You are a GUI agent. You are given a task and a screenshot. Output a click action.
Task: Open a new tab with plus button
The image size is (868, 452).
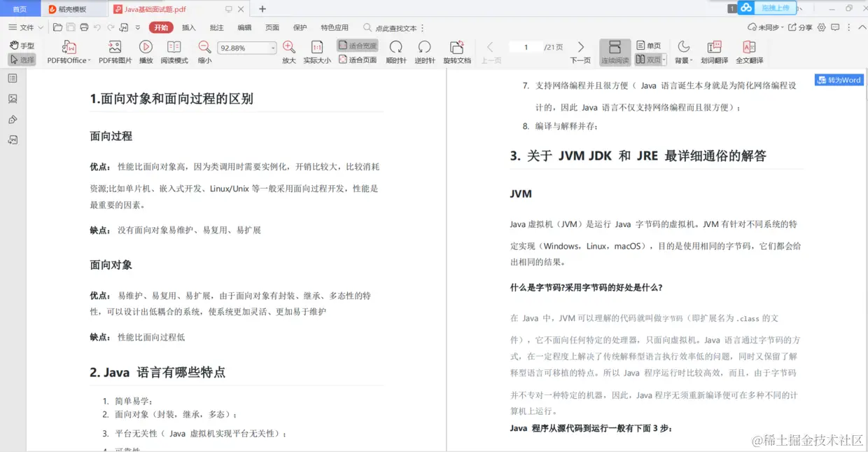tap(262, 9)
